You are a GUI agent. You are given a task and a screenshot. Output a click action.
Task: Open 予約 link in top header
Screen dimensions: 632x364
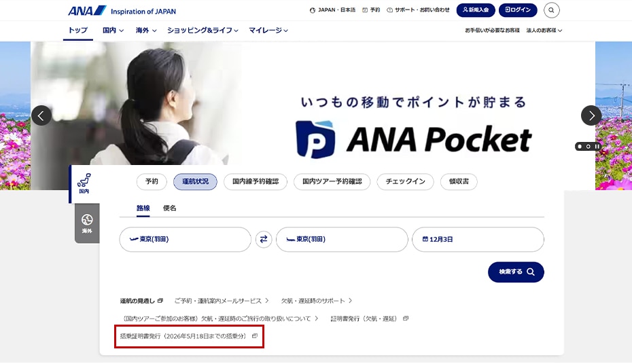[x=371, y=10]
